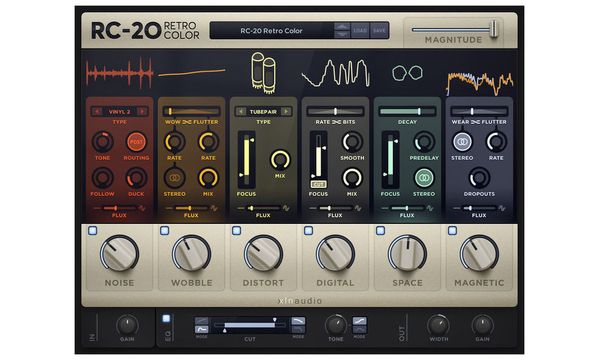Select the upper high-cut filter mode icon
The height and width of the screenshot is (360, 600).
(298, 321)
